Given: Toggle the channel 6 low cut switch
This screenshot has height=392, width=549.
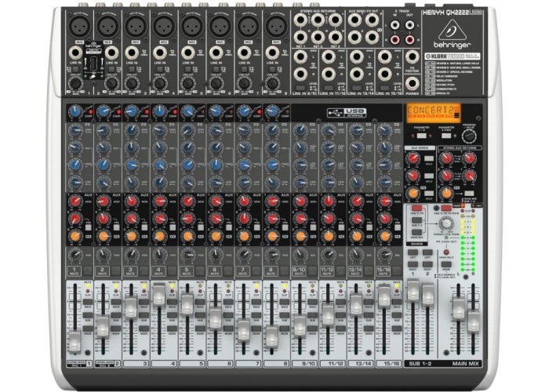Looking at the screenshot, I should click(x=216, y=69).
